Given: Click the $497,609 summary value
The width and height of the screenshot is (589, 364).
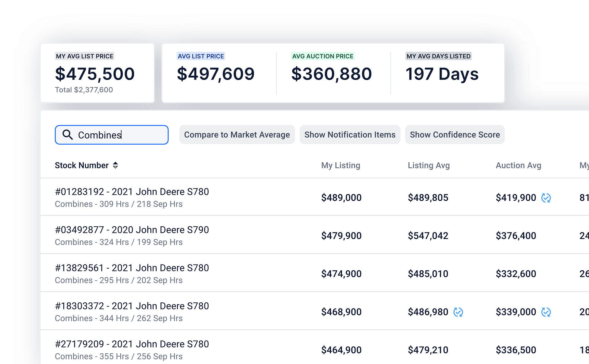Looking at the screenshot, I should 216,74.
